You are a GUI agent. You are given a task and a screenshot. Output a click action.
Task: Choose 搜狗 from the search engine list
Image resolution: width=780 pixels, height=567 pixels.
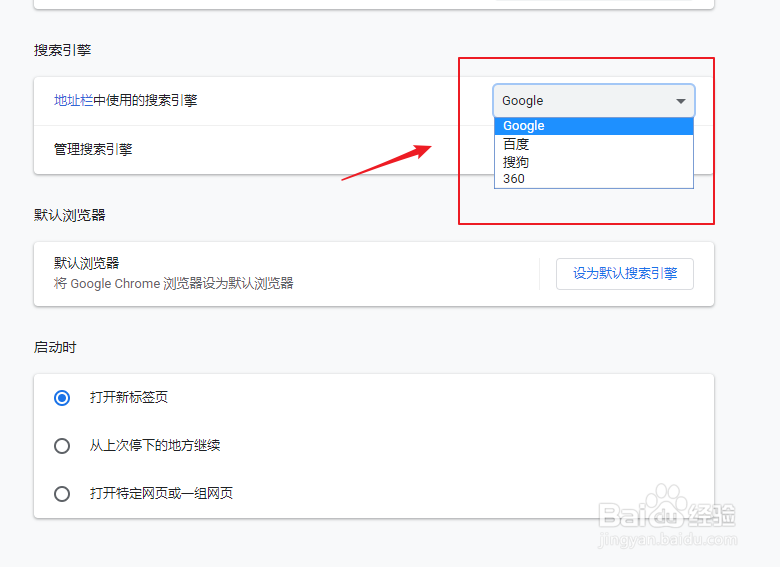(593, 162)
